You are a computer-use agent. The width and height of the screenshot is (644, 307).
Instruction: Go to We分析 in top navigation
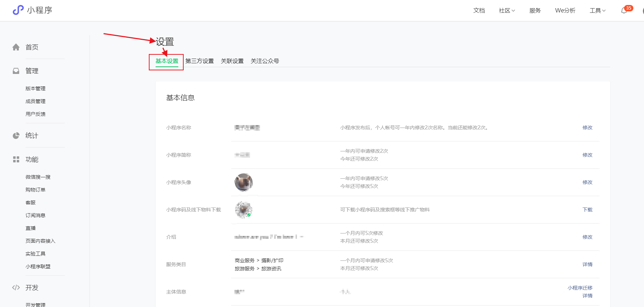(565, 11)
